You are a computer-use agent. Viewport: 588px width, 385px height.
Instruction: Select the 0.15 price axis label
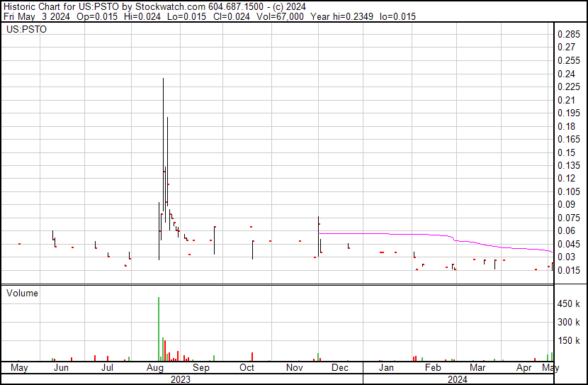[x=566, y=152]
